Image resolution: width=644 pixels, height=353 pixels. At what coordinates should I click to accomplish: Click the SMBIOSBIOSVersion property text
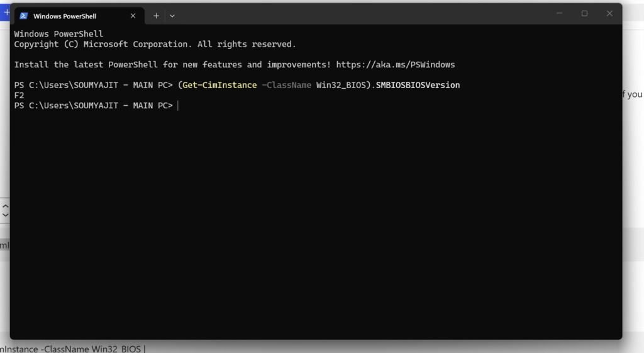418,85
